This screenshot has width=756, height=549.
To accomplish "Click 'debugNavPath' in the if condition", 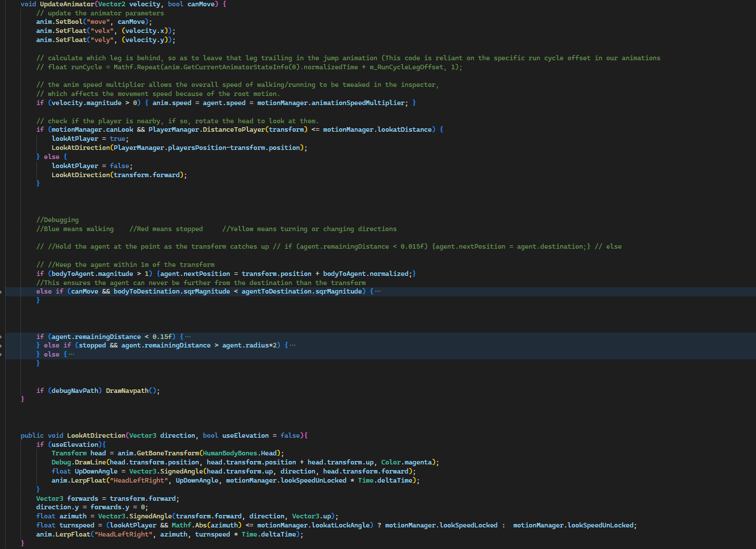I will point(75,391).
